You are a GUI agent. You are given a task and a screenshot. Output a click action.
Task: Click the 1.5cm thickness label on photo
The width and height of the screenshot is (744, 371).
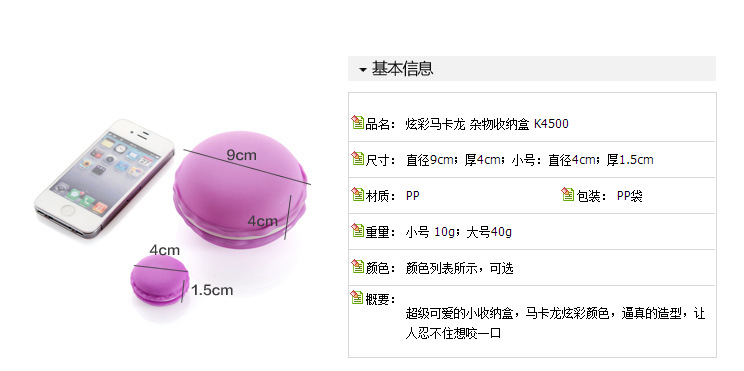pyautogui.click(x=212, y=290)
